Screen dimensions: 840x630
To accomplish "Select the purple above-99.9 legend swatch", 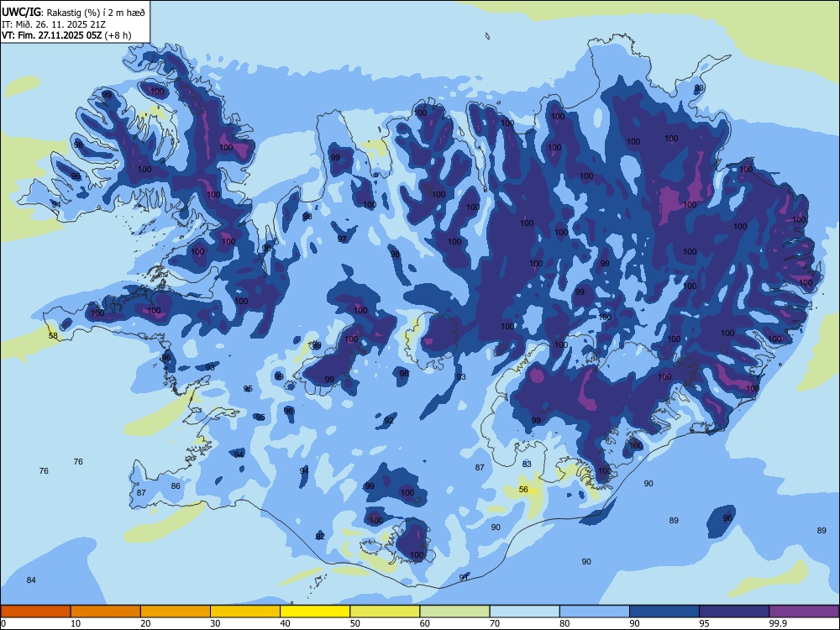I will pyautogui.click(x=804, y=612).
